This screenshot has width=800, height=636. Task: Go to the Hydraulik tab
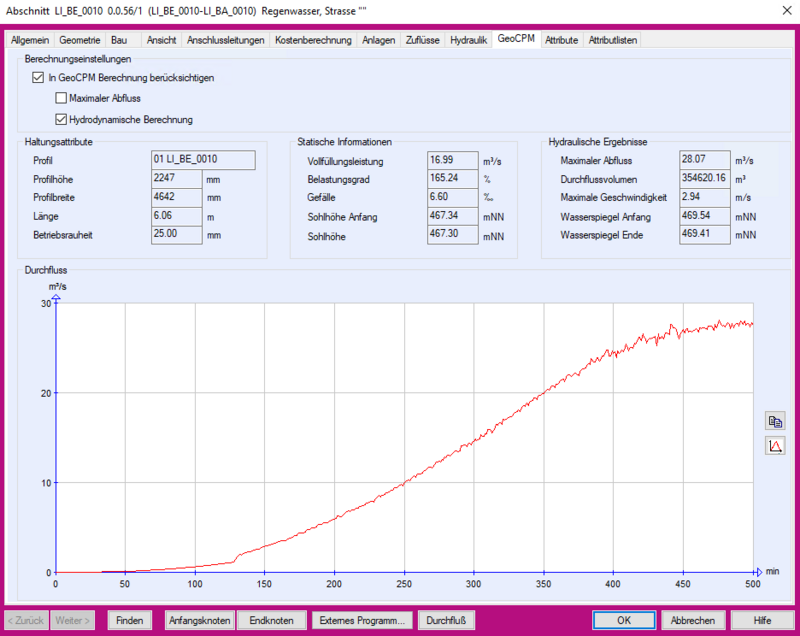[x=469, y=40]
